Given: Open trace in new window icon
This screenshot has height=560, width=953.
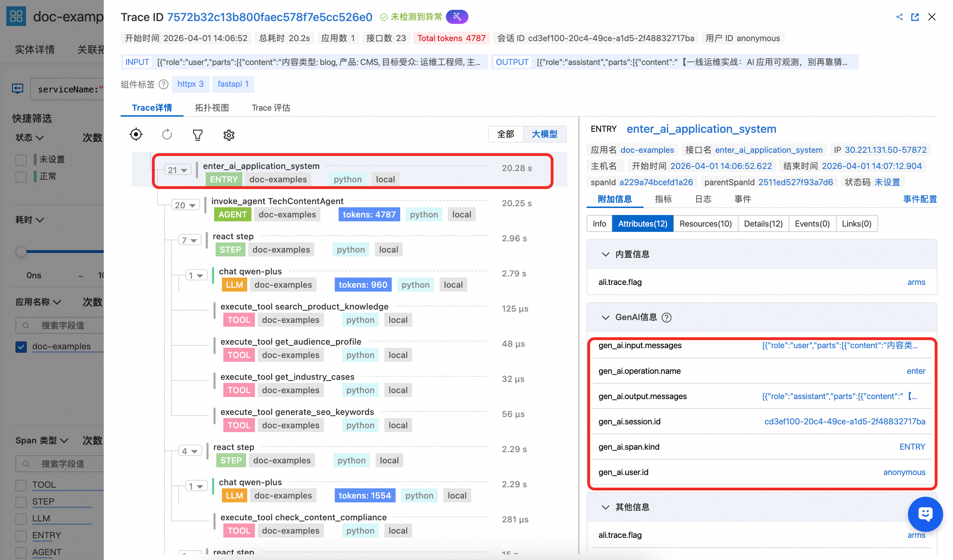Looking at the screenshot, I should coord(915,17).
